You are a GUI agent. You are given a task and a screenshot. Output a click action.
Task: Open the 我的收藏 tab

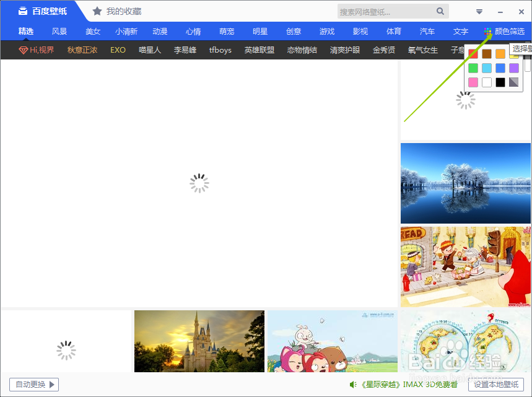pyautogui.click(x=117, y=11)
